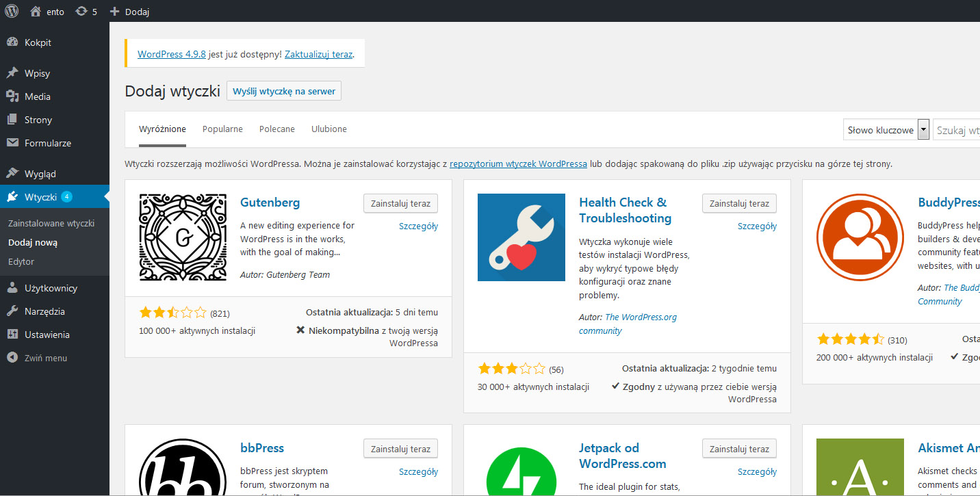The width and height of the screenshot is (980, 496).
Task: Click the plugin search input field
Action: (957, 130)
